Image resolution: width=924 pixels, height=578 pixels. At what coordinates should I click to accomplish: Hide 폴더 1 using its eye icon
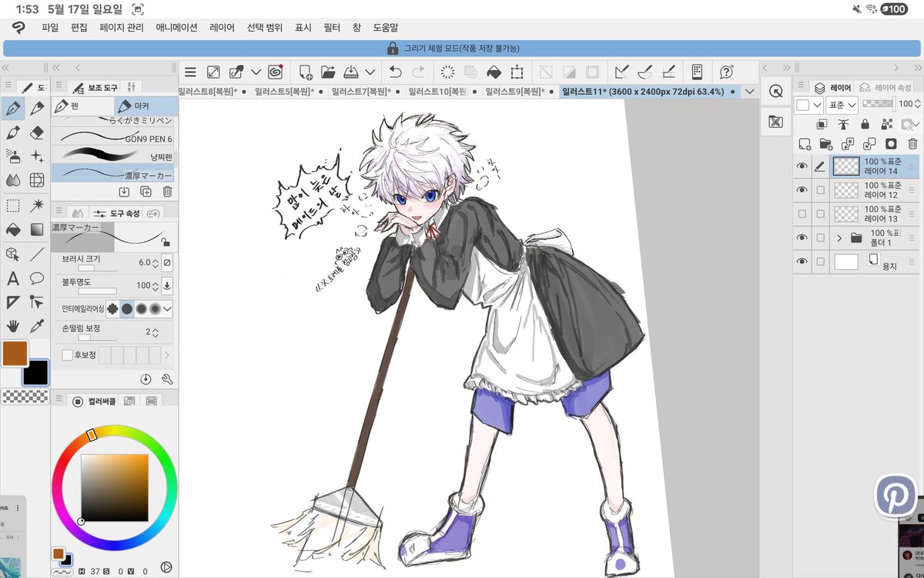[802, 237]
